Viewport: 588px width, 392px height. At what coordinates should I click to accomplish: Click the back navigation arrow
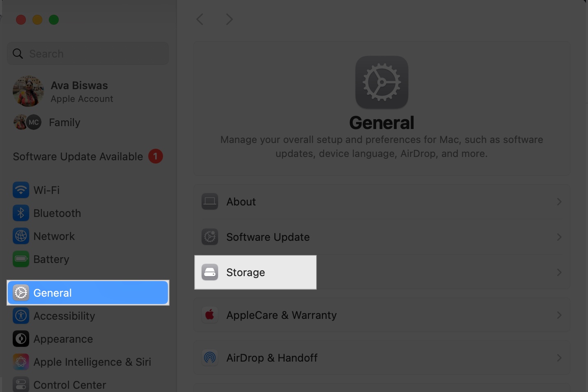(200, 19)
